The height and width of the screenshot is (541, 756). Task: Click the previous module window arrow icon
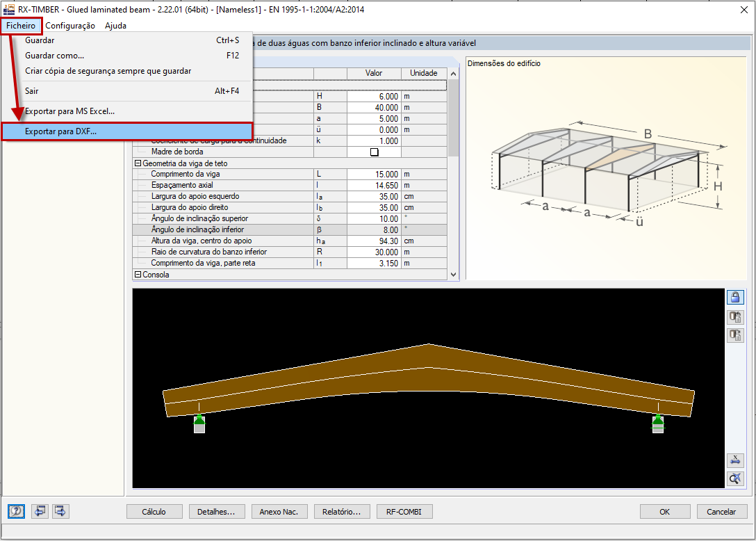[x=40, y=511]
